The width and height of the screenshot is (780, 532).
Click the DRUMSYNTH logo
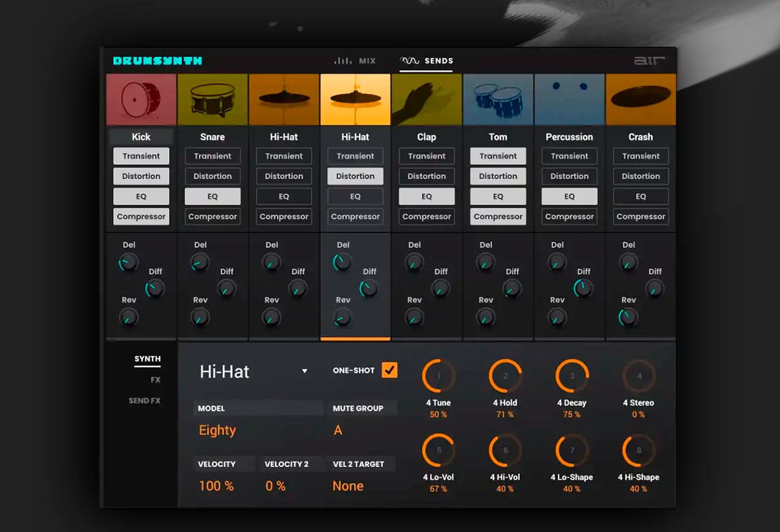(x=157, y=61)
